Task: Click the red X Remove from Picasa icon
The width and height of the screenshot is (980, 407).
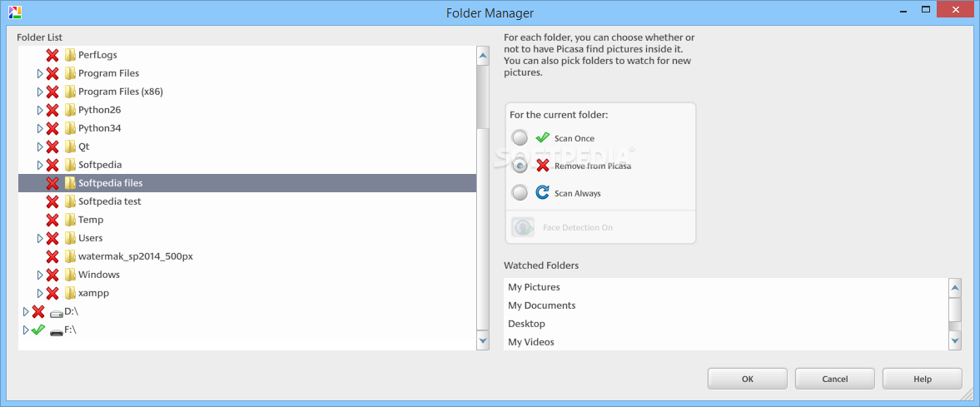Action: (543, 166)
